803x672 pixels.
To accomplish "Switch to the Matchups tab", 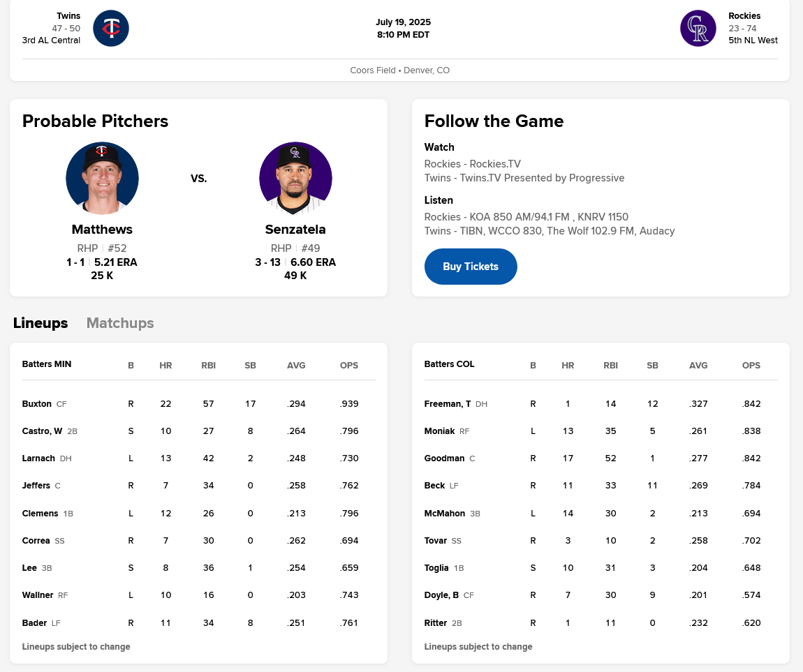I will [120, 323].
